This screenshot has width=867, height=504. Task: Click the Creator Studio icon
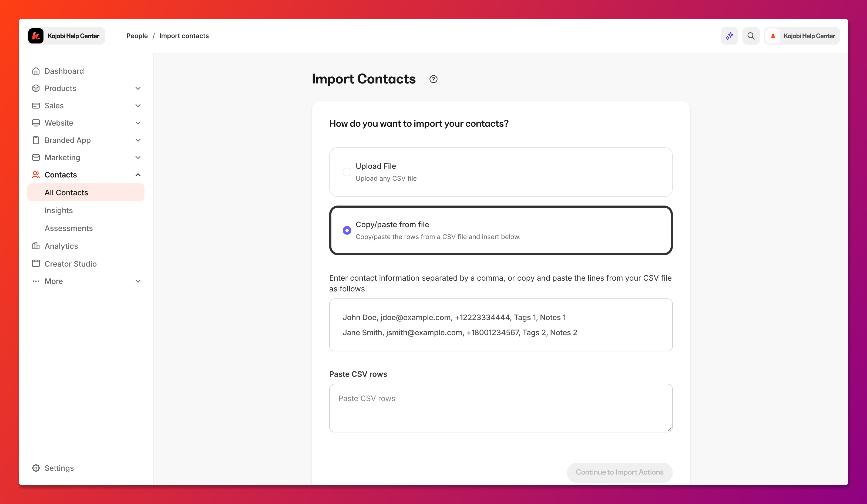click(x=36, y=264)
